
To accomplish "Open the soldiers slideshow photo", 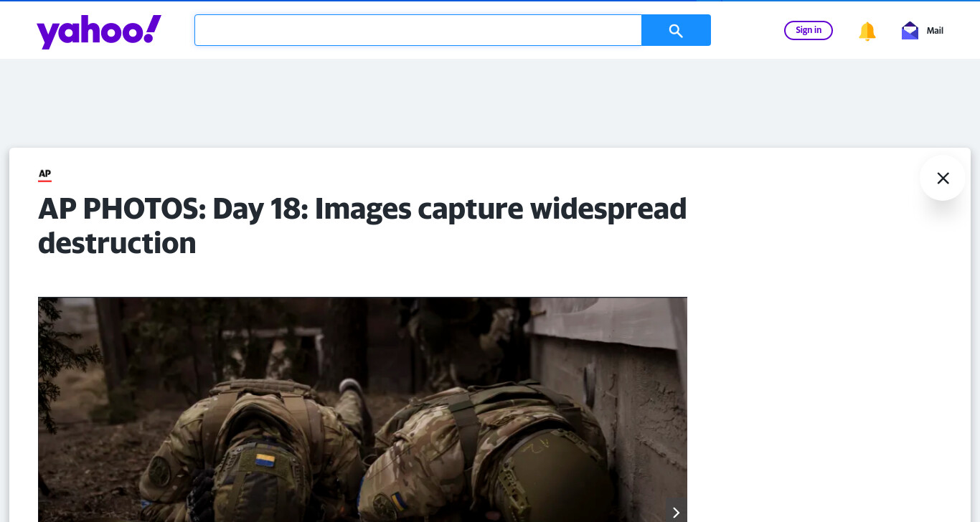I will [x=362, y=409].
